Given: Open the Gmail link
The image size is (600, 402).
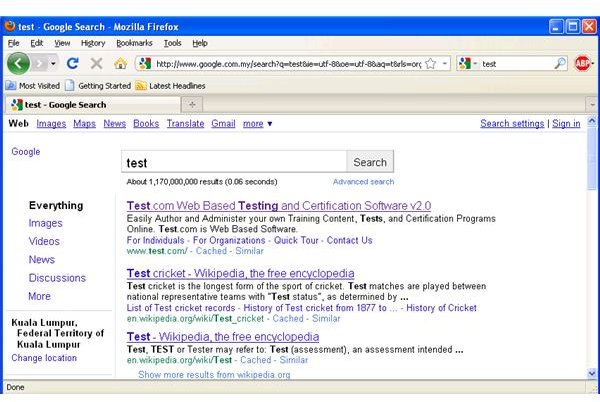Looking at the screenshot, I should click(x=223, y=124).
